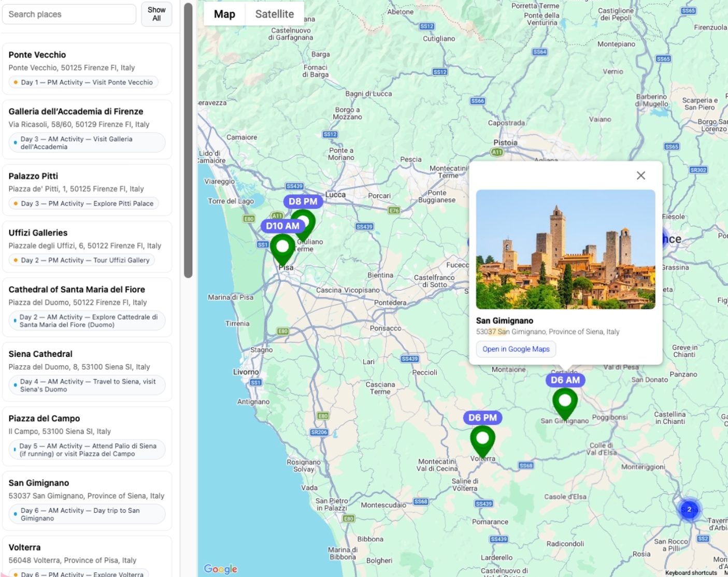Select Cathedral of Santa Maria del Fiore card
The height and width of the screenshot is (577, 728).
click(87, 307)
